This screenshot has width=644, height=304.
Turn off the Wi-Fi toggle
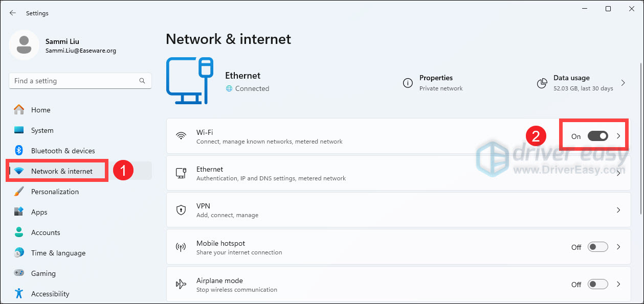[597, 136]
